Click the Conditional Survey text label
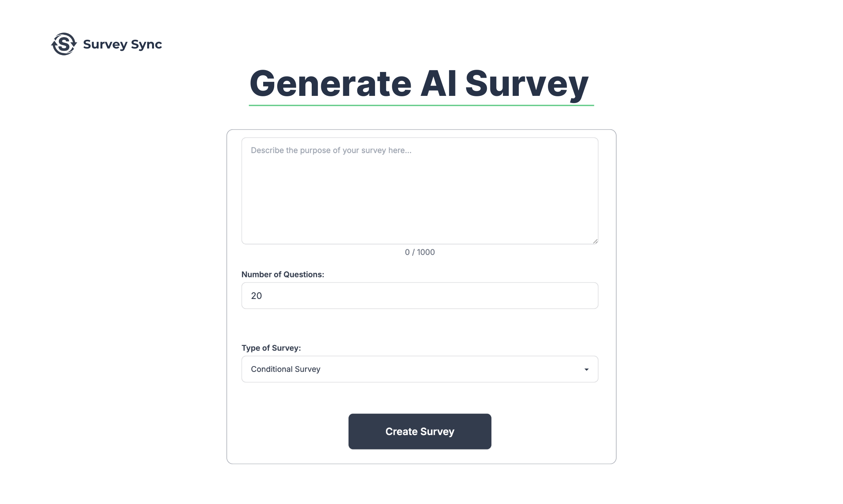The height and width of the screenshot is (504, 843). point(285,369)
